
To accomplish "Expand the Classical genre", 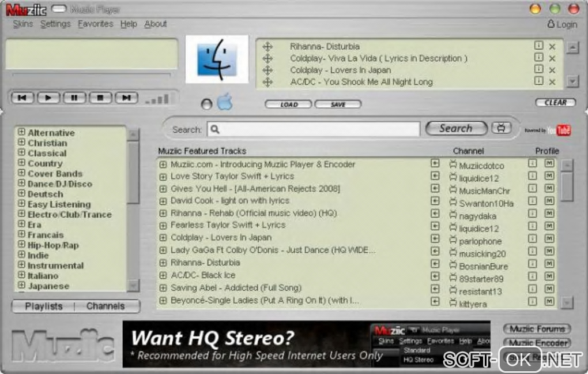I will [22, 152].
